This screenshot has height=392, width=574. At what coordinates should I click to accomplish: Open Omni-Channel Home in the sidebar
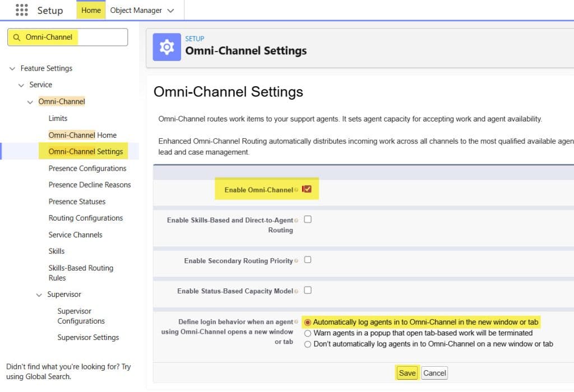tap(82, 135)
